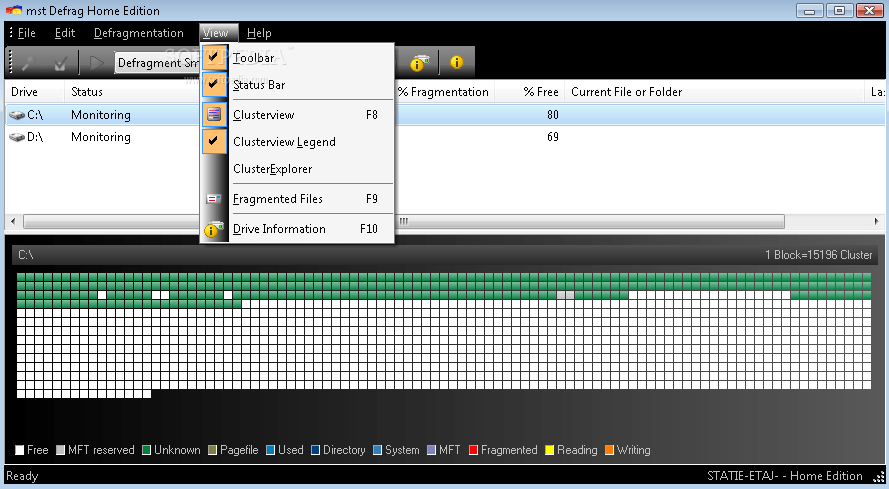Open the File menu
This screenshot has height=489, width=889.
coord(27,33)
